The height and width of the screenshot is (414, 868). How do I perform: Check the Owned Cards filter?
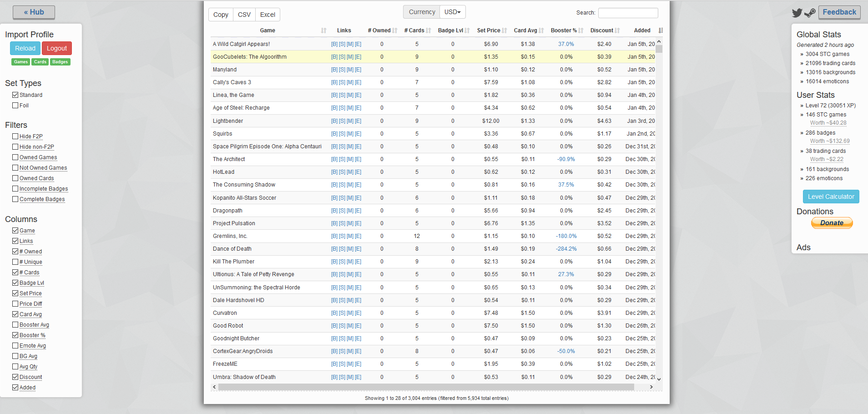[x=15, y=178]
